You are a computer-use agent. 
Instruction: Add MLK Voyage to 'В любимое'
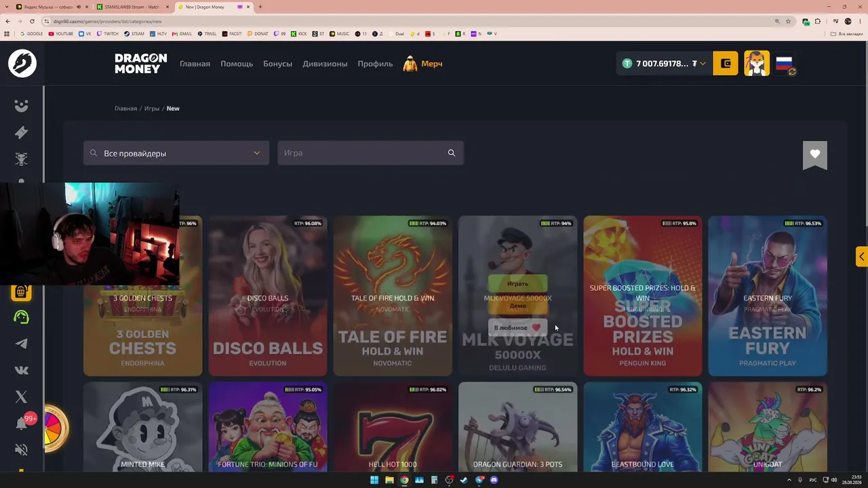[x=517, y=327]
